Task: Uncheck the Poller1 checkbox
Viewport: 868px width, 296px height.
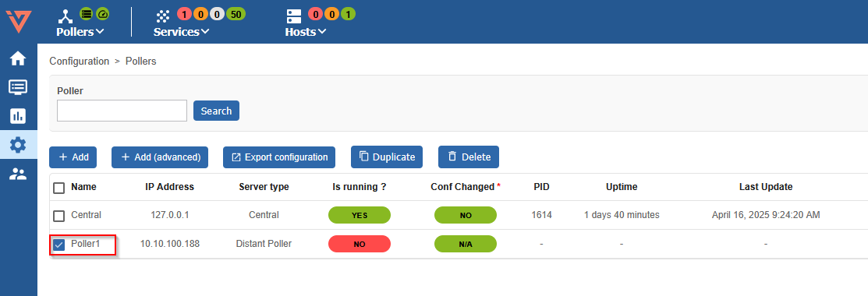Action: click(58, 245)
